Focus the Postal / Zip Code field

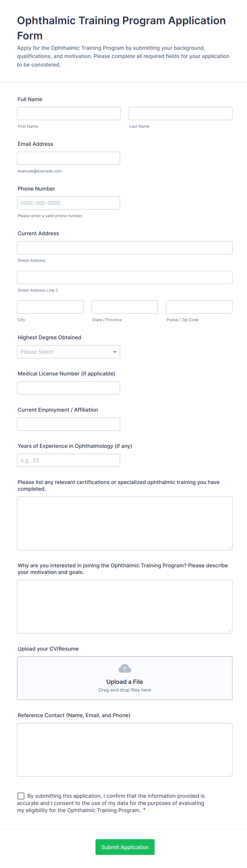(x=199, y=307)
